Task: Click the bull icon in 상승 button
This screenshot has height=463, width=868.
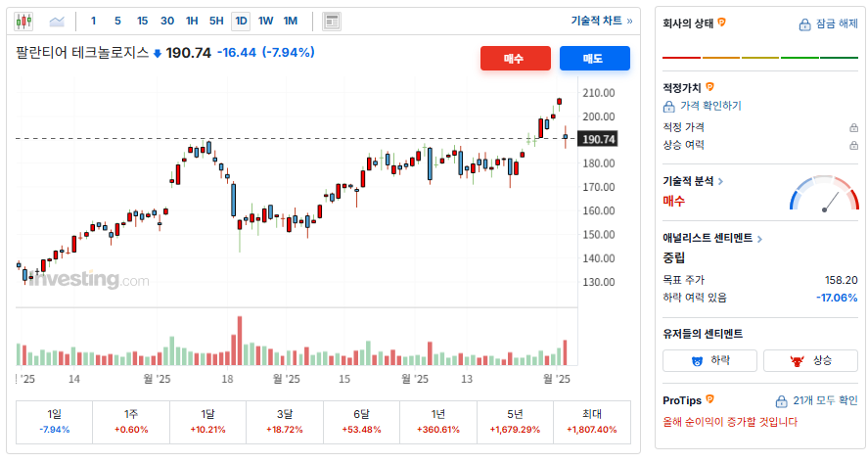Action: tap(797, 361)
